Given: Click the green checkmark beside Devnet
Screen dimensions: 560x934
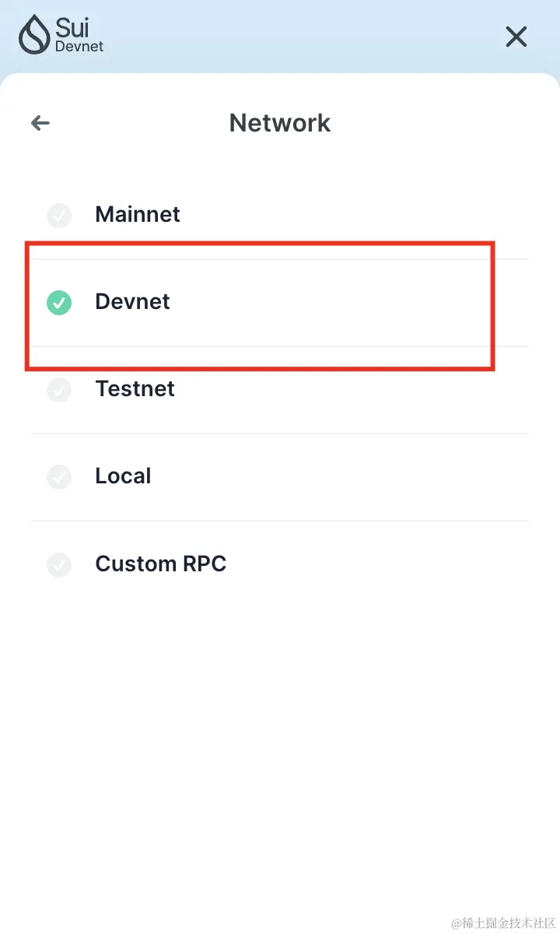Looking at the screenshot, I should [59, 302].
